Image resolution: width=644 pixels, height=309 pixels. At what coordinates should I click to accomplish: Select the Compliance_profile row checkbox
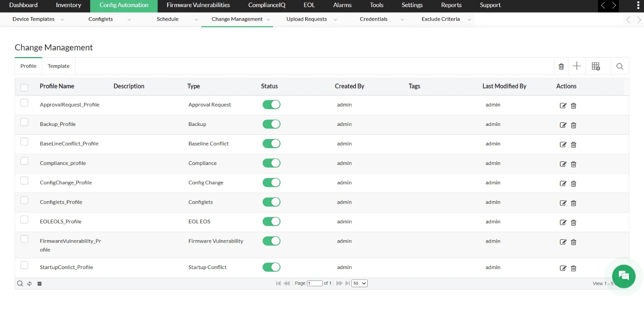[24, 161]
